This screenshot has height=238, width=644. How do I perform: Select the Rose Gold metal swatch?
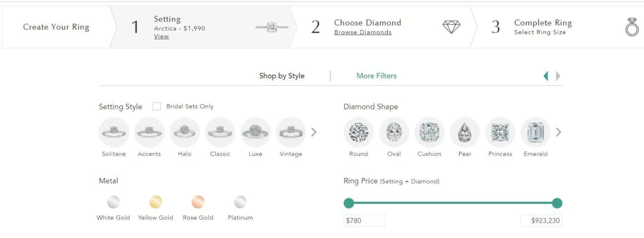pos(198,202)
